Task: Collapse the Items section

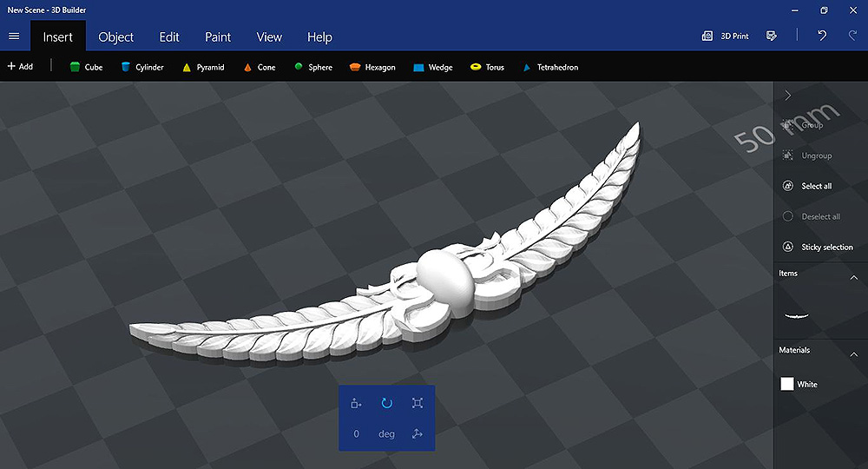Action: click(853, 278)
